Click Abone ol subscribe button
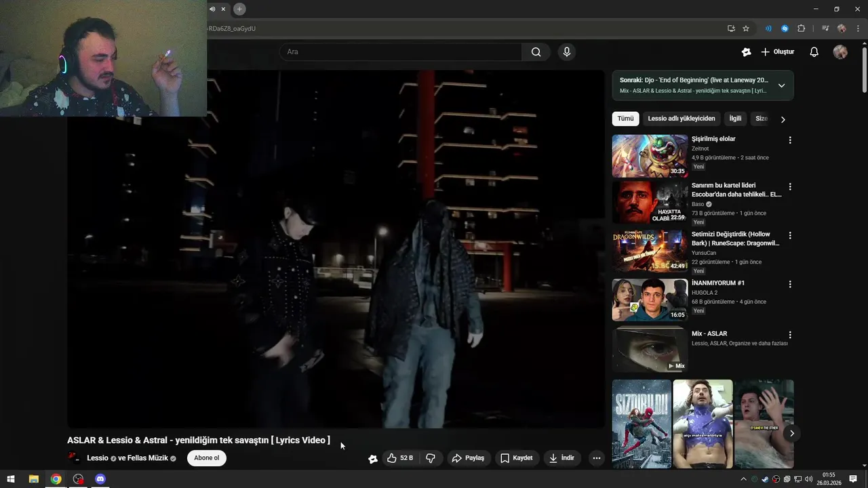This screenshot has height=488, width=868. pyautogui.click(x=207, y=458)
